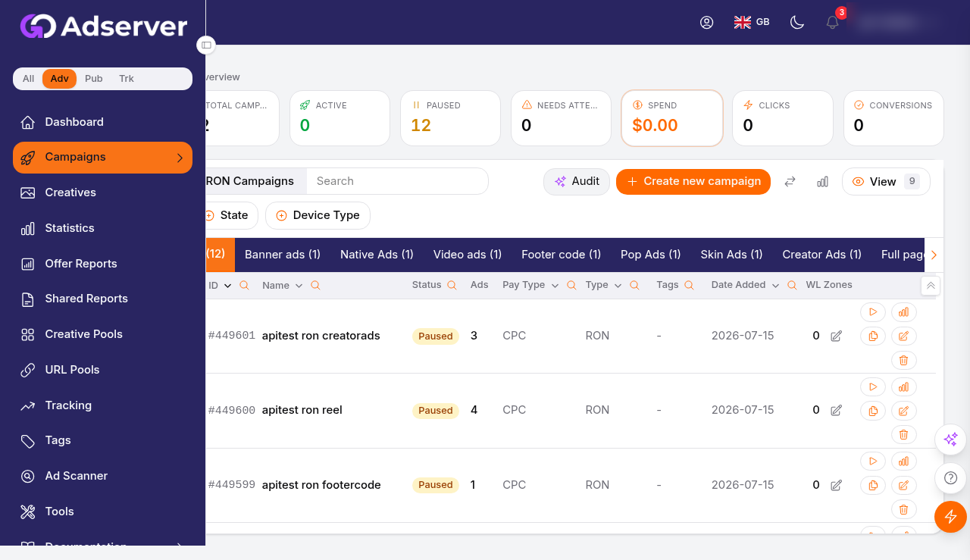Image resolution: width=970 pixels, height=560 pixels.
Task: Select the Pub role filter
Action: [94, 79]
